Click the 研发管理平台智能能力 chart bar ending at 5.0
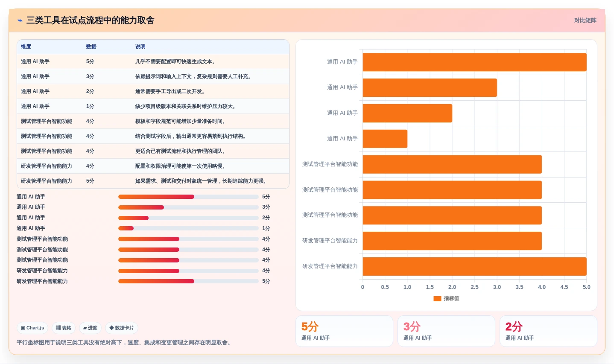Image resolution: width=614 pixels, height=364 pixels. (x=474, y=266)
